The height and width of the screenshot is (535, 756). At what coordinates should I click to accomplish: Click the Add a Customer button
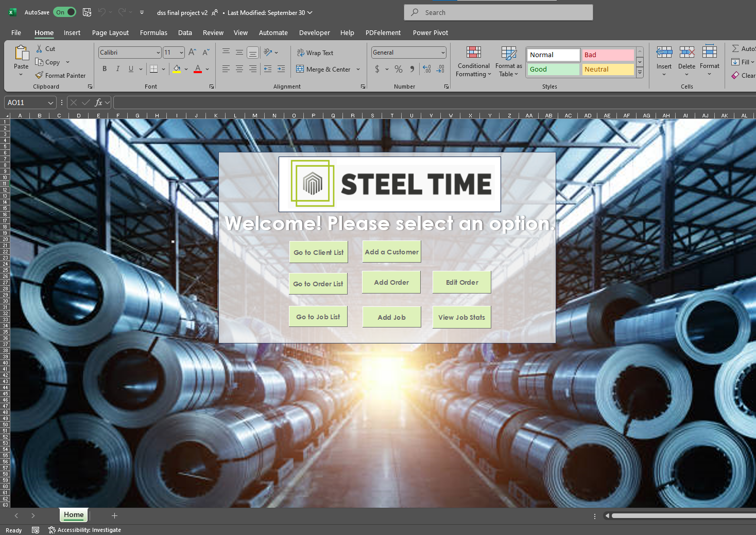[392, 252]
